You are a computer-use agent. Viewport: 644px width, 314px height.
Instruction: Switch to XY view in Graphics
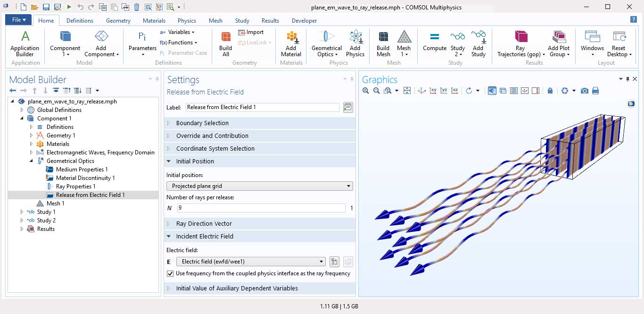(433, 91)
